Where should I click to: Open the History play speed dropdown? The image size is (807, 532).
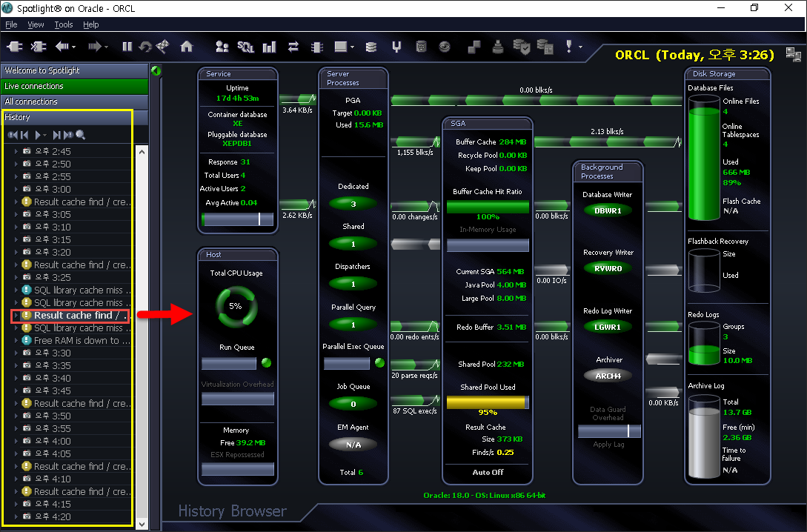click(x=44, y=136)
